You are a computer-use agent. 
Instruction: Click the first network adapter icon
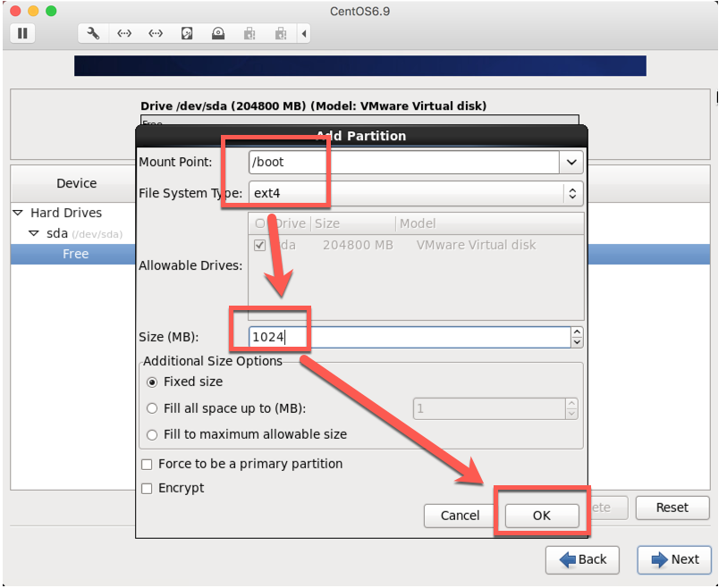pos(124,34)
